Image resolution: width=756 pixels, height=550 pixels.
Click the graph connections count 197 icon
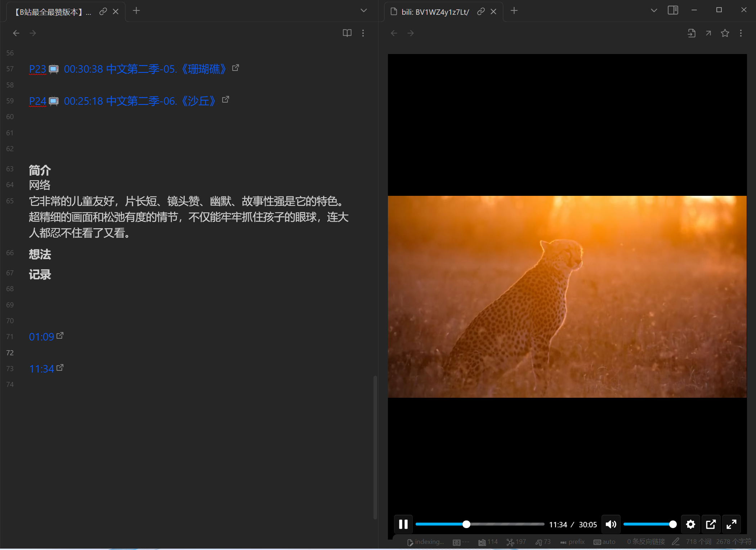pos(516,542)
